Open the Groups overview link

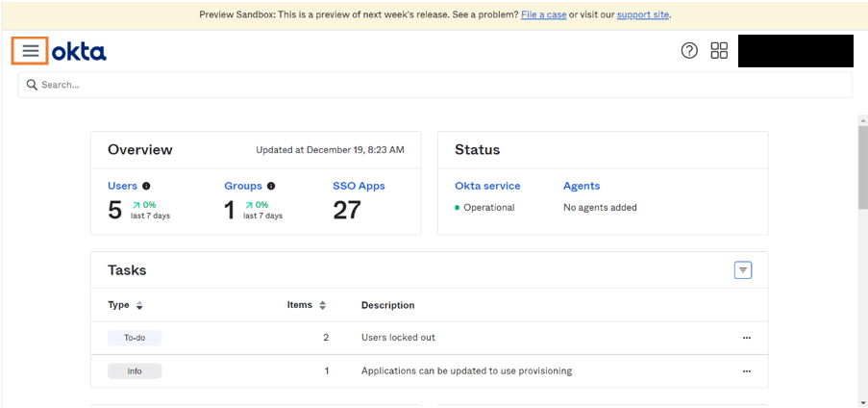click(x=242, y=186)
